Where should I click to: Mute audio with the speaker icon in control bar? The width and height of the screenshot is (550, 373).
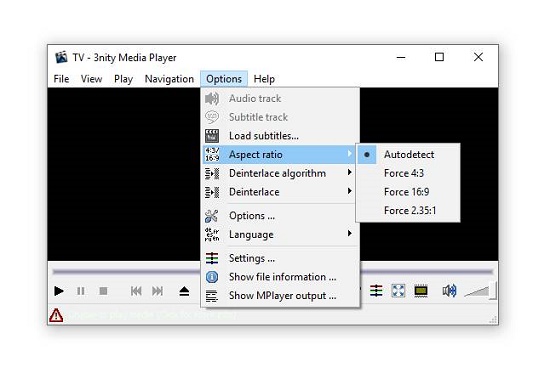coord(449,291)
